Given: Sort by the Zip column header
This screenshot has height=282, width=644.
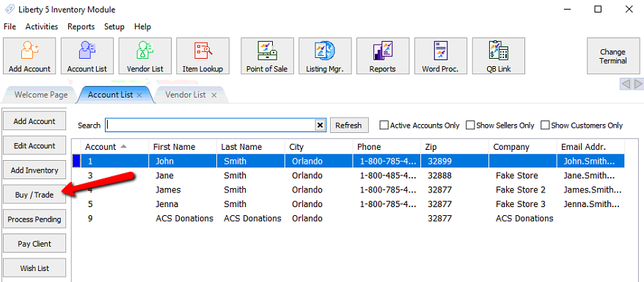Looking at the screenshot, I should pos(455,147).
